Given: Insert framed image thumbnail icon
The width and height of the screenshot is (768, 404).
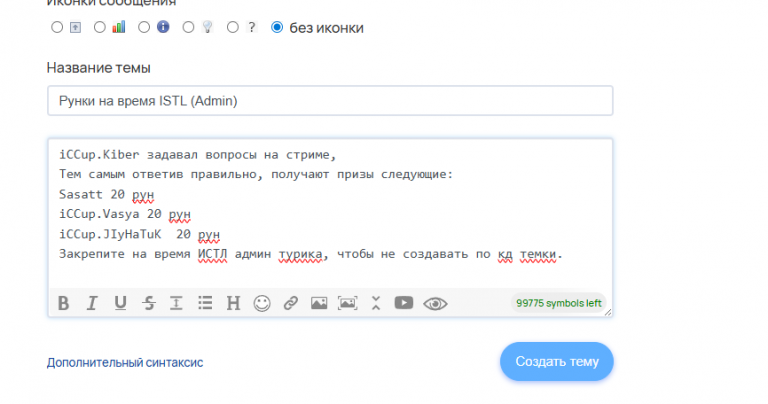Looking at the screenshot, I should coord(347,303).
